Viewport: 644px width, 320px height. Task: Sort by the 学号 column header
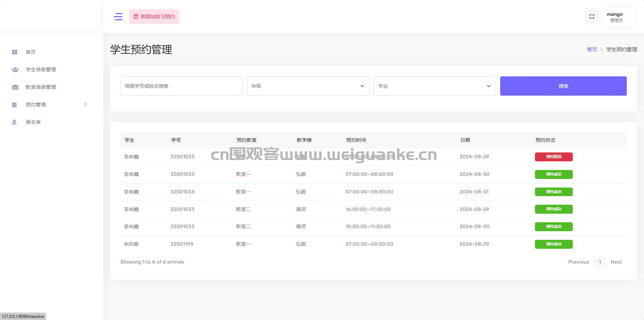176,140
